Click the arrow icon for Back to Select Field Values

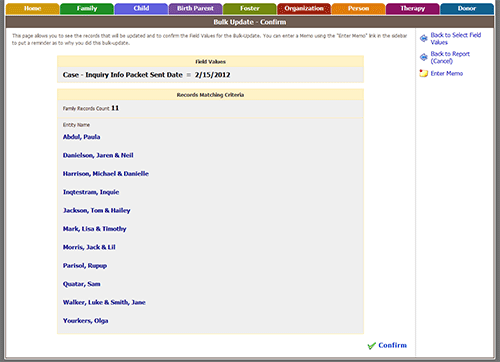pos(424,38)
